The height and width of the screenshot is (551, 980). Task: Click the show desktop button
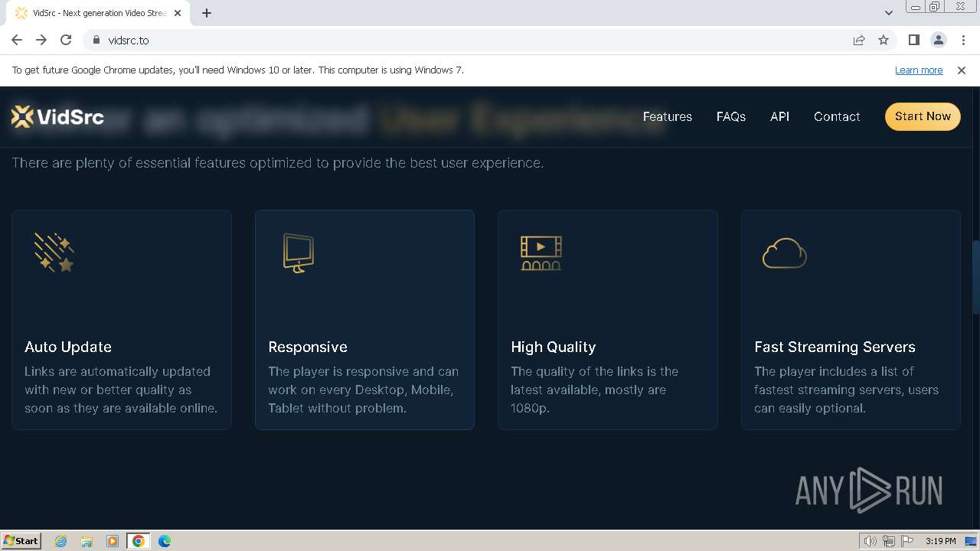971,541
